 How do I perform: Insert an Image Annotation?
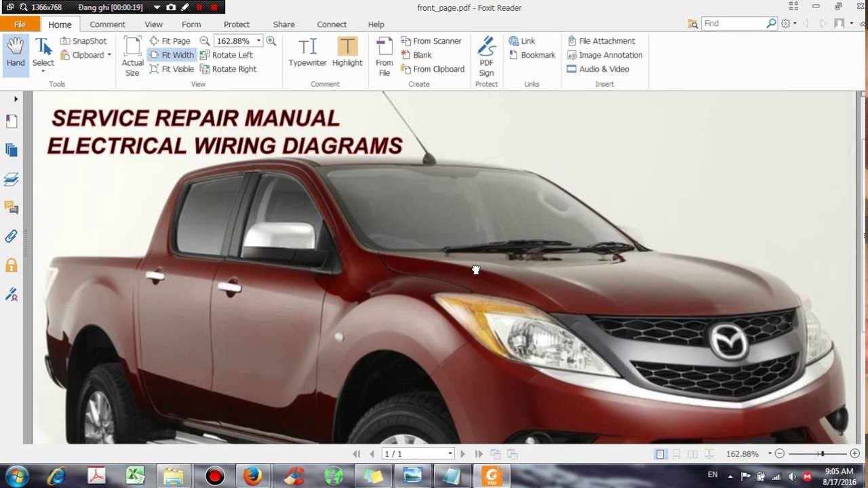[x=604, y=55]
